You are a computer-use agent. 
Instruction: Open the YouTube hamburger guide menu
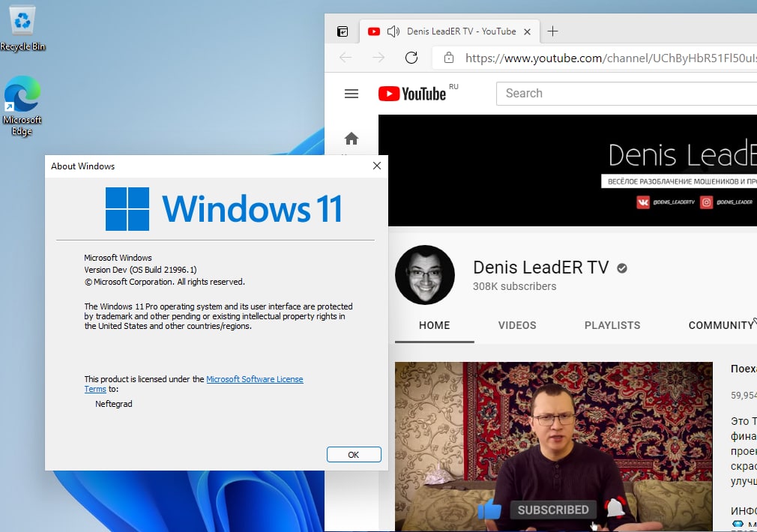click(x=352, y=94)
